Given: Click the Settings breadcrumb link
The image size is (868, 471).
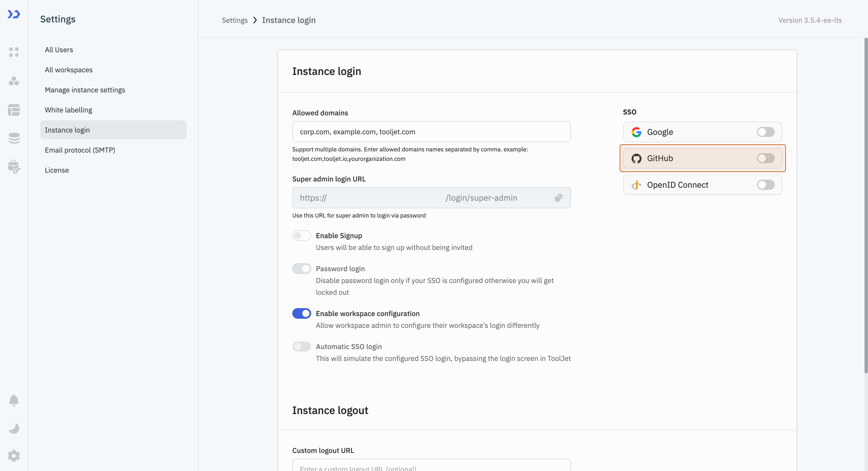Looking at the screenshot, I should point(234,20).
